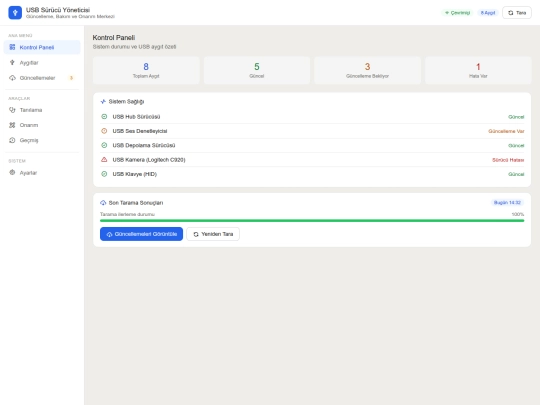Click the USB Hub Sürücüsü row text
540x405 pixels.
point(136,117)
